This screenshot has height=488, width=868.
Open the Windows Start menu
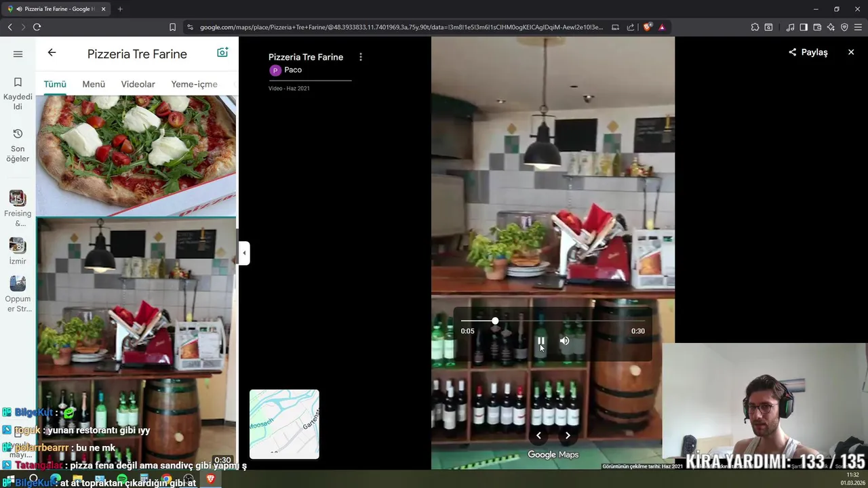point(9,479)
